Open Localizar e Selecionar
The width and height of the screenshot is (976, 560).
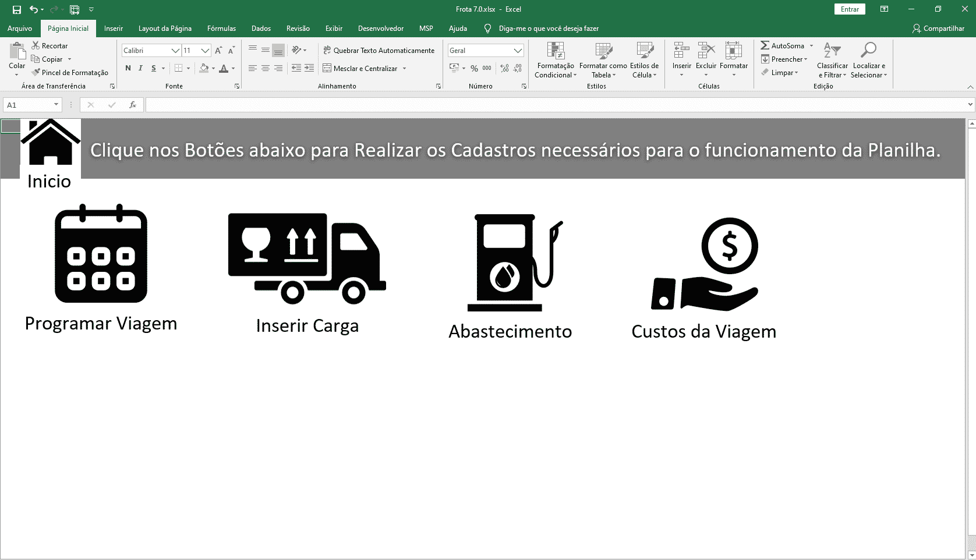pos(869,60)
